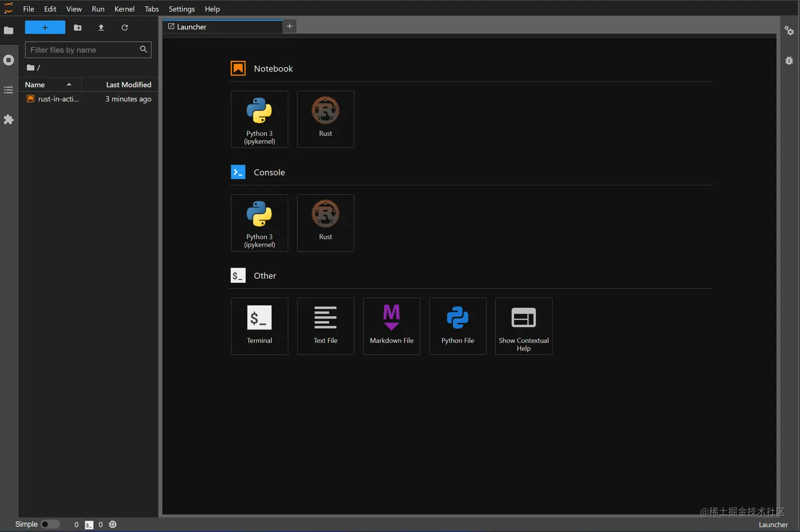Create a new folder from the file toolbar

pos(78,27)
